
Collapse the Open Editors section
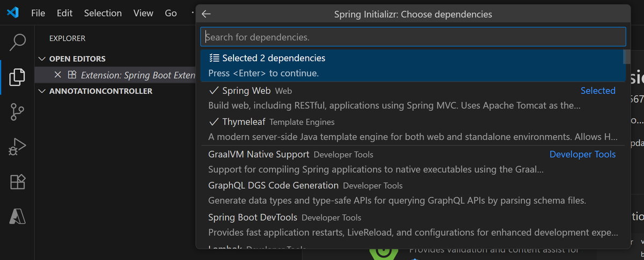(42, 59)
